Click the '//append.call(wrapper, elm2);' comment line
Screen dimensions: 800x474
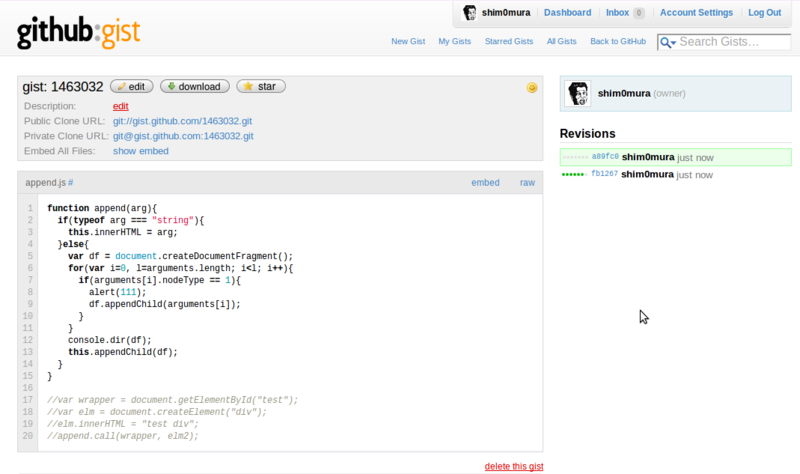(122, 436)
